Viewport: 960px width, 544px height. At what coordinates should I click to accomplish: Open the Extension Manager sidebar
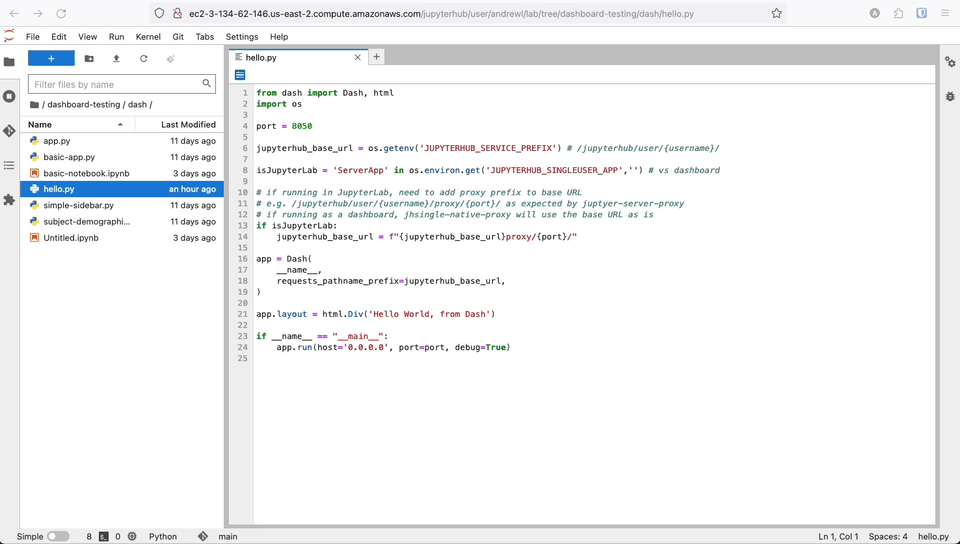point(9,200)
